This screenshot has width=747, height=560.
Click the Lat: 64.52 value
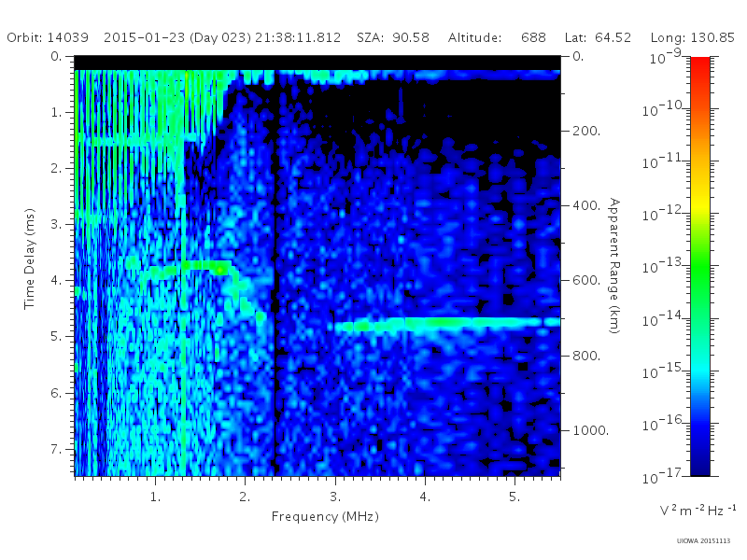(x=598, y=37)
